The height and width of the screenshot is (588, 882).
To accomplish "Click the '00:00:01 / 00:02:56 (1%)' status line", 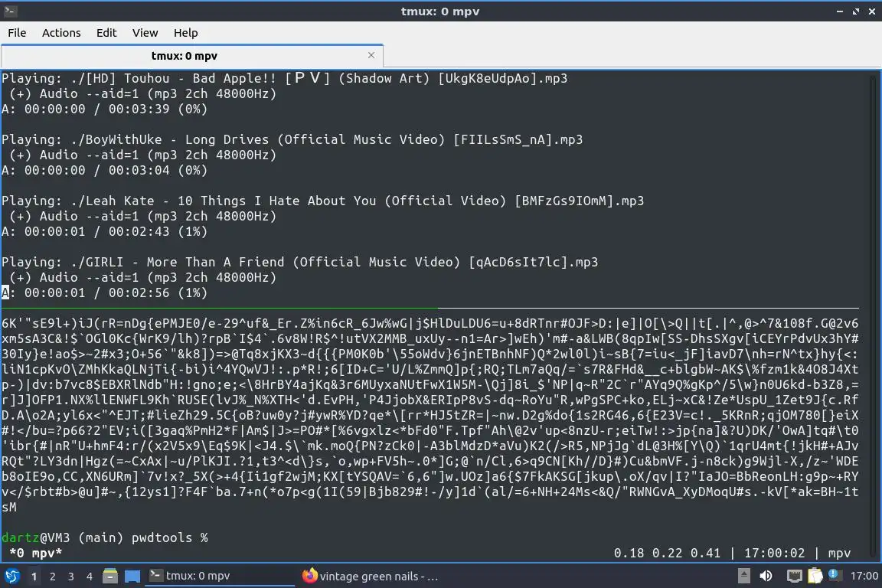I will tap(116, 292).
